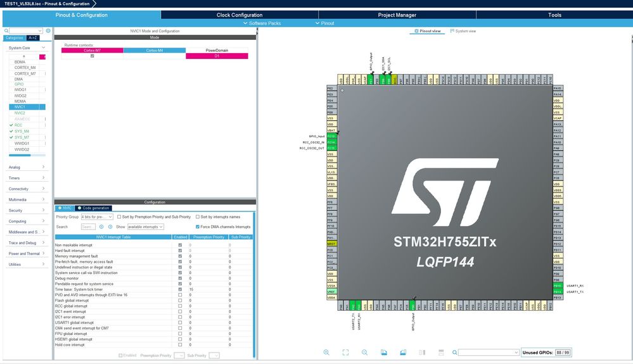Select CORTEX_M4 in System Core list
Screen dimensions: 633x364
coord(25,68)
